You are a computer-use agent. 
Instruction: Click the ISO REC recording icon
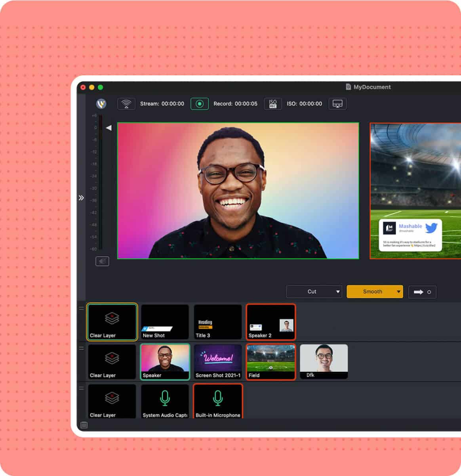coord(272,103)
